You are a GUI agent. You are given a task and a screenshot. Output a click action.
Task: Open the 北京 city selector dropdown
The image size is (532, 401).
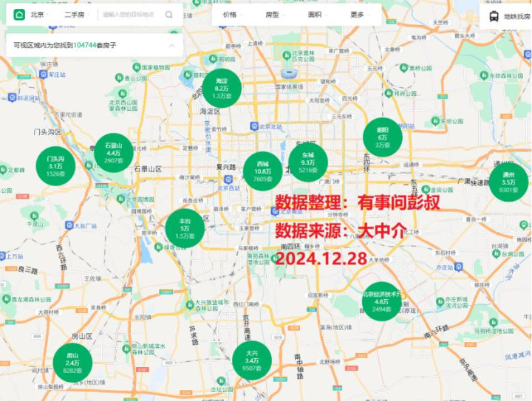(39, 15)
